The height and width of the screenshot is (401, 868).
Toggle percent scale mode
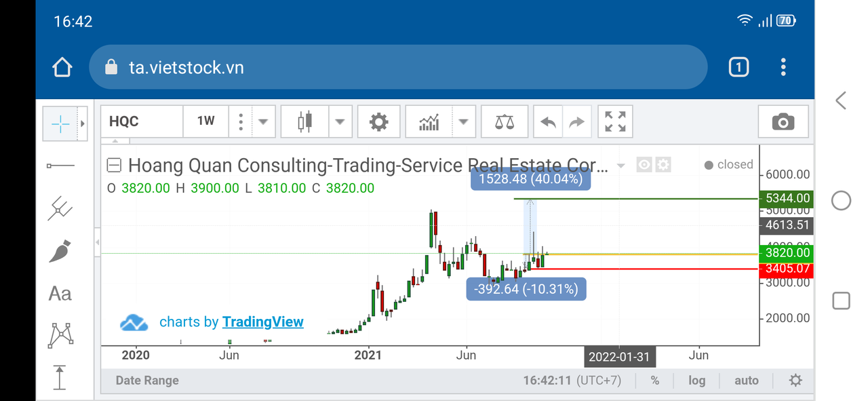[x=655, y=380]
